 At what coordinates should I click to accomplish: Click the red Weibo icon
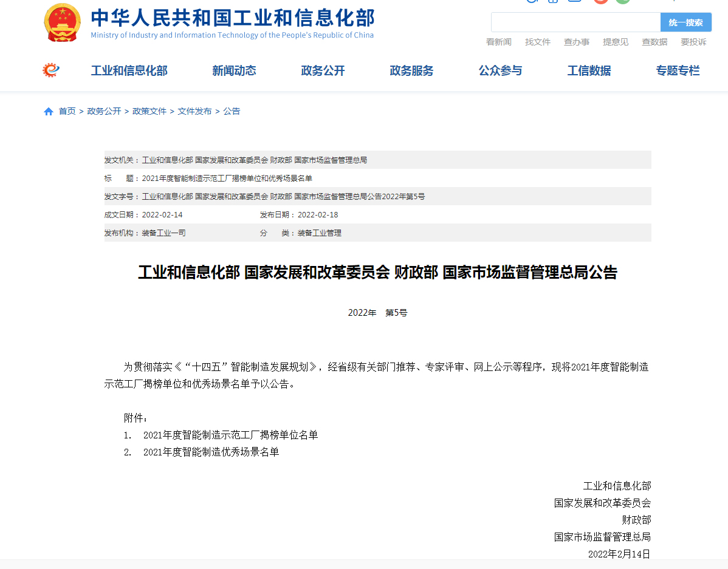coord(600,2)
